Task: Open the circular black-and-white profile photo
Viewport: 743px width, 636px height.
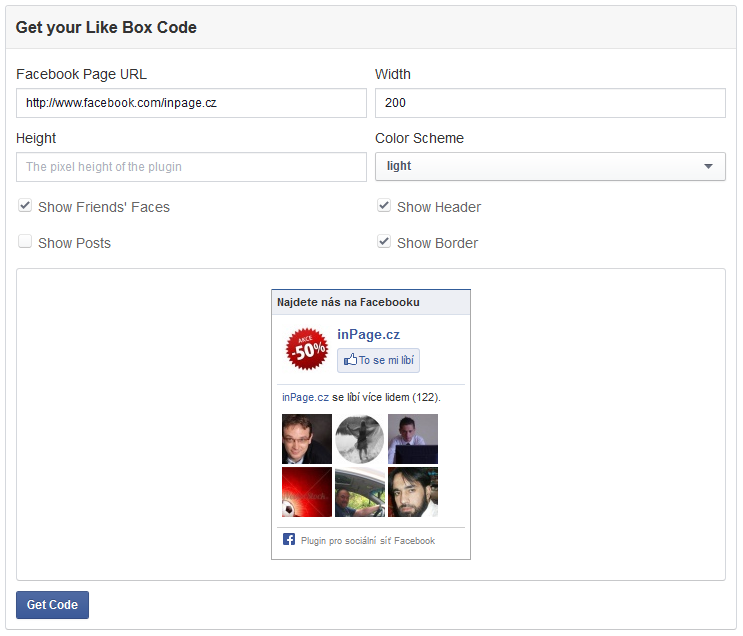Action: (360, 439)
